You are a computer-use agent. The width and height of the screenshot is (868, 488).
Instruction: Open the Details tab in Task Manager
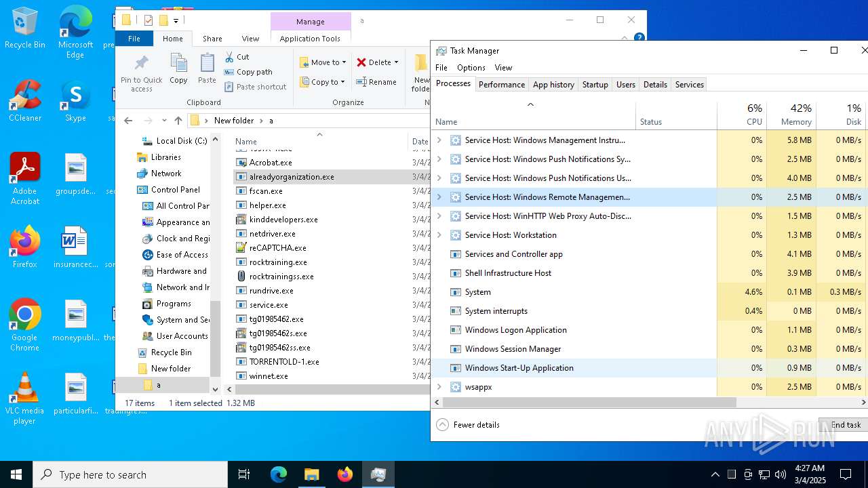click(655, 85)
